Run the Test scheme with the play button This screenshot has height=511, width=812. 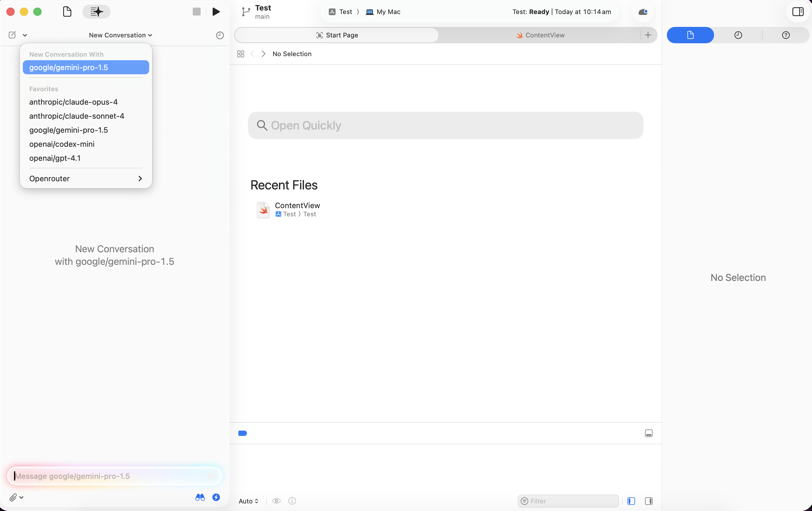(216, 11)
